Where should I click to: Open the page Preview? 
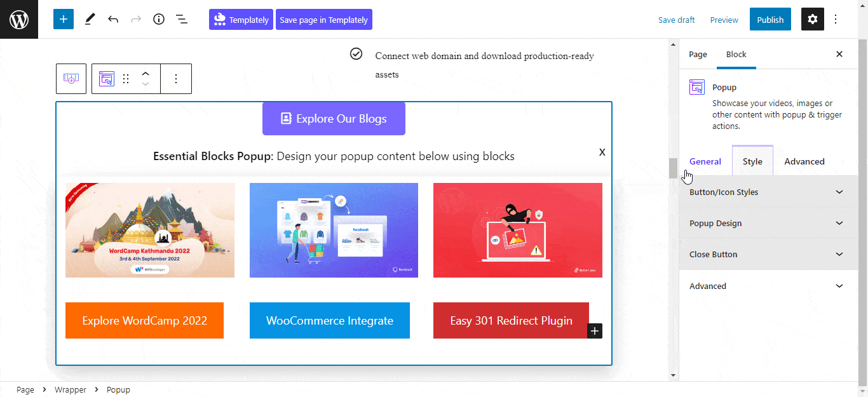(724, 20)
